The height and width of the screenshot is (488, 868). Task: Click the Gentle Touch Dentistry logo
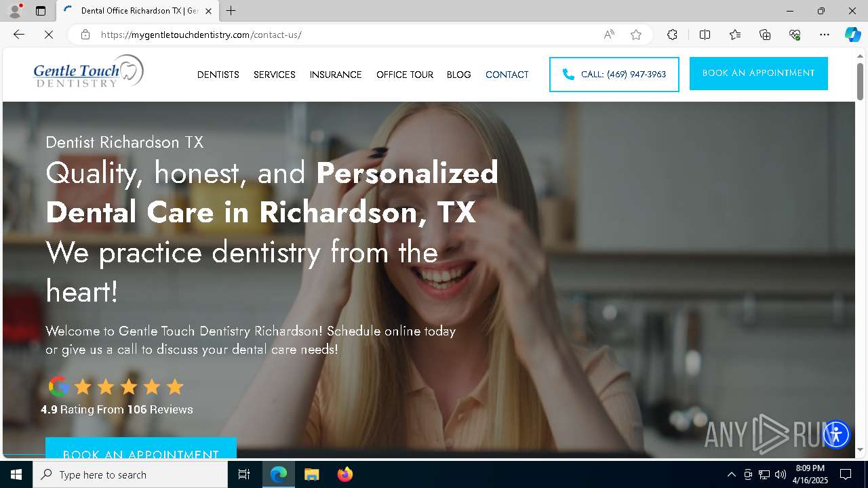pos(89,72)
